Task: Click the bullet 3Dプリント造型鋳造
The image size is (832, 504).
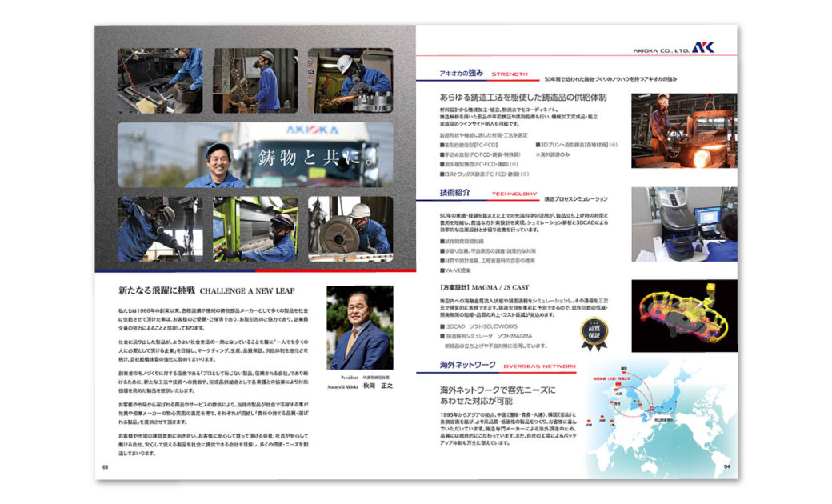Action: 576,145
